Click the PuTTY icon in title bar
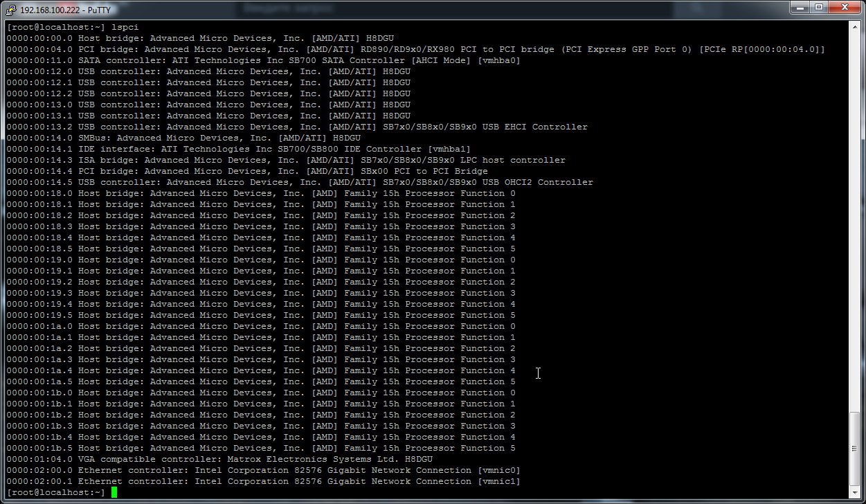The height and width of the screenshot is (504, 866). click(12, 10)
